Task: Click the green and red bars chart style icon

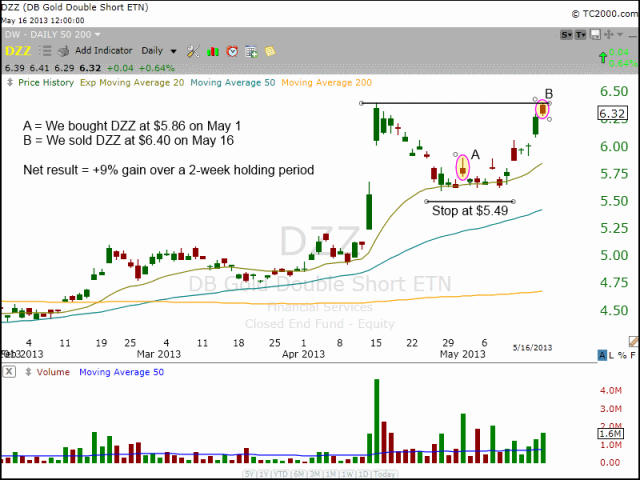Action: click(x=213, y=51)
